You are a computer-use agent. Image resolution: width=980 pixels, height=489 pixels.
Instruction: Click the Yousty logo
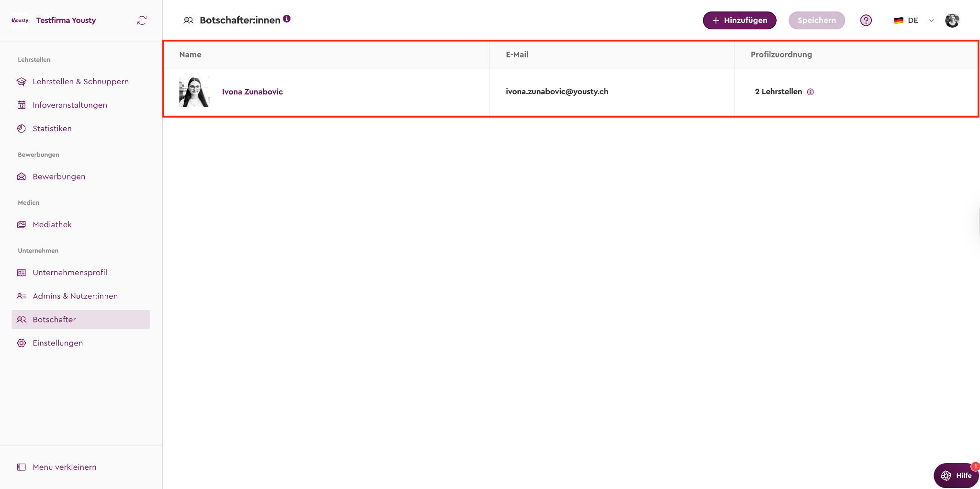pyautogui.click(x=20, y=21)
